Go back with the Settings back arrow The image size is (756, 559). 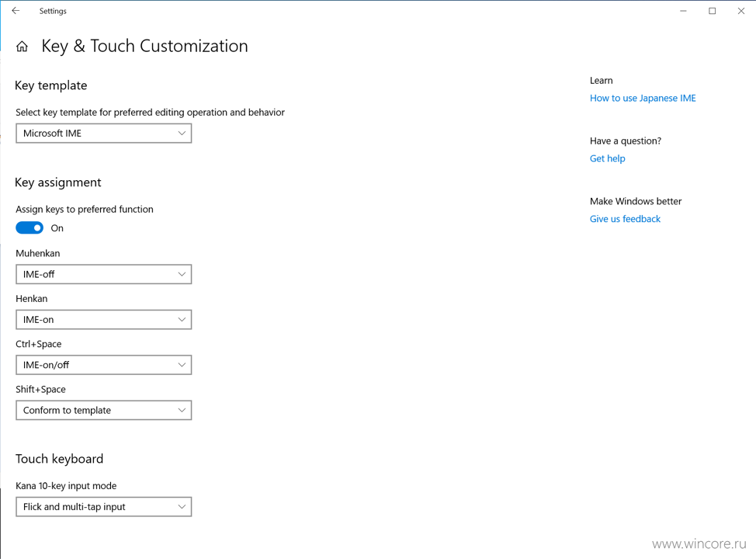[16, 11]
